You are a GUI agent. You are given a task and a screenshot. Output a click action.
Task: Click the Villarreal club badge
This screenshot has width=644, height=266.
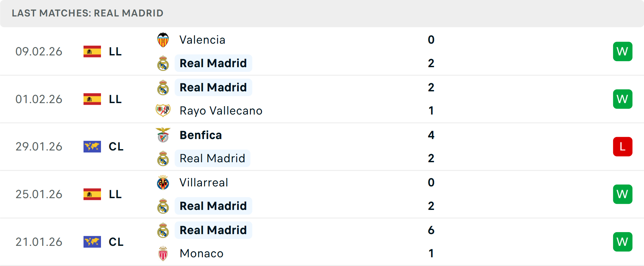point(163,183)
